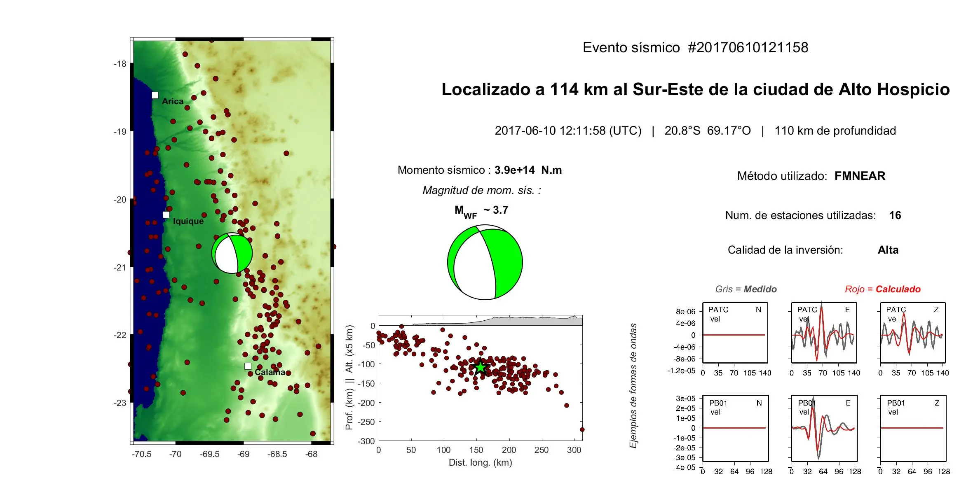Click the focal mechanism beachball on map
The image size is (980, 499).
click(x=232, y=253)
